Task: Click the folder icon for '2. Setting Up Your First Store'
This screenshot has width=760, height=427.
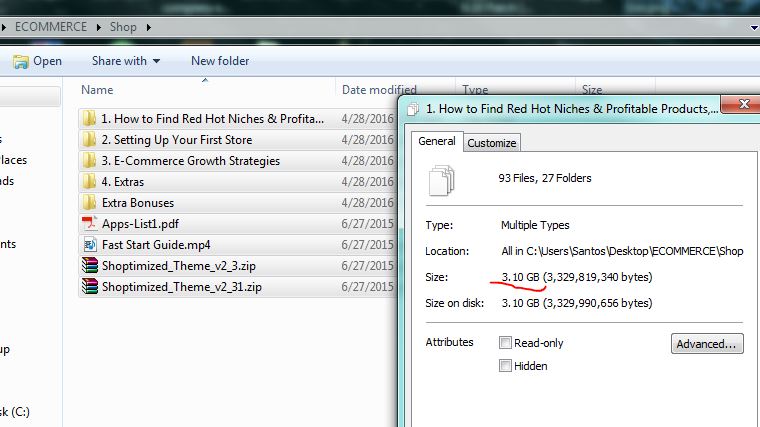Action: pyautogui.click(x=90, y=140)
